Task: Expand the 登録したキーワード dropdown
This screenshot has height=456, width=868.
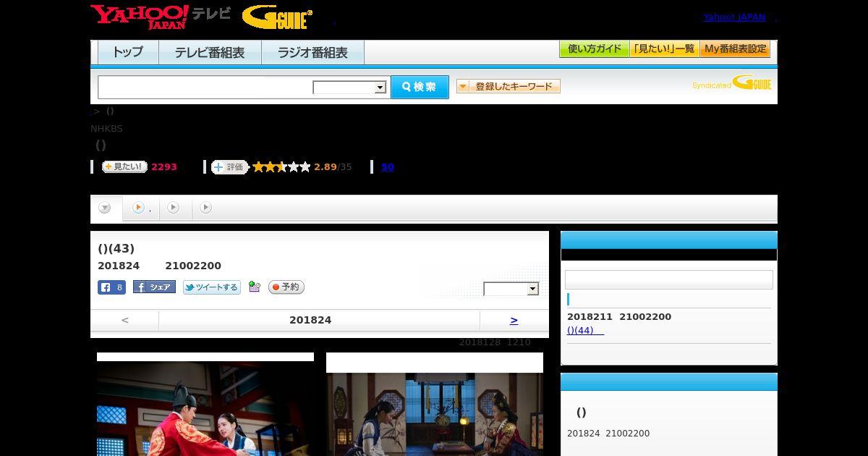Action: [x=509, y=87]
